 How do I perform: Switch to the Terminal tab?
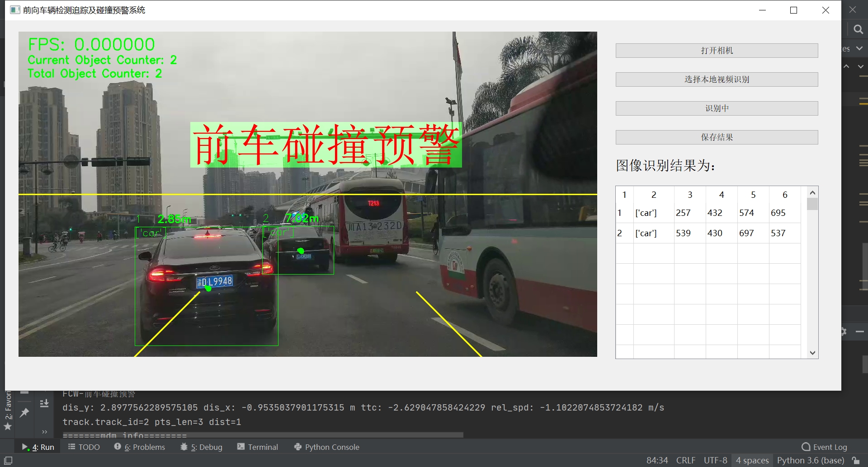(x=257, y=447)
